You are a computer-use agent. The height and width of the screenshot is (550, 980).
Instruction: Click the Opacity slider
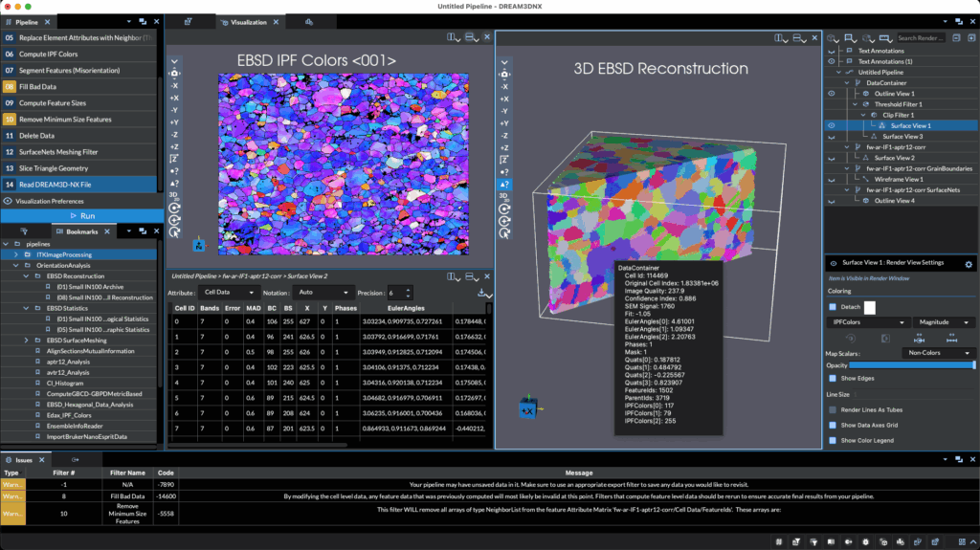[911, 365]
